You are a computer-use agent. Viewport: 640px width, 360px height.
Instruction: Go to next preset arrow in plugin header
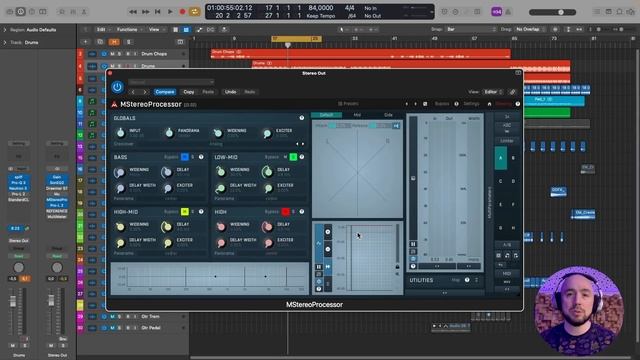144,92
